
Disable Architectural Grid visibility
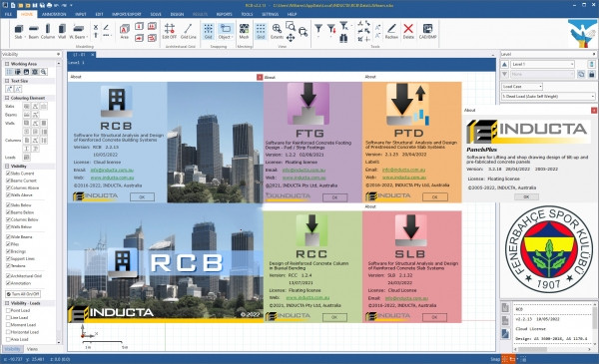pos(8,276)
